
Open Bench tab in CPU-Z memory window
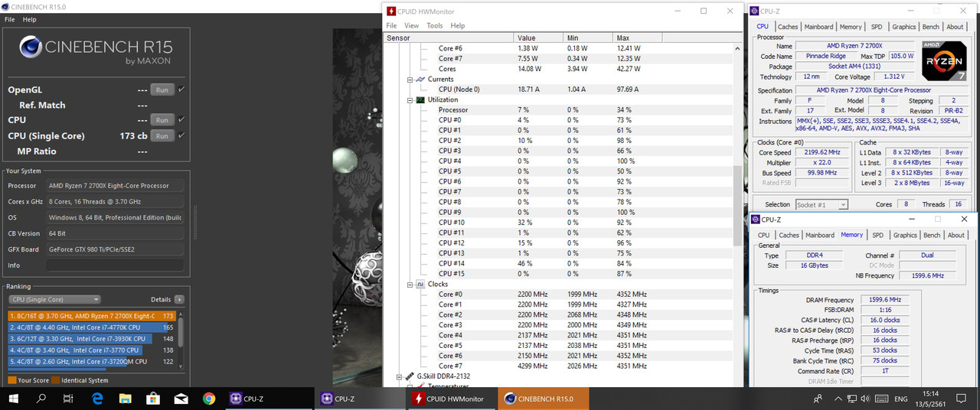932,235
